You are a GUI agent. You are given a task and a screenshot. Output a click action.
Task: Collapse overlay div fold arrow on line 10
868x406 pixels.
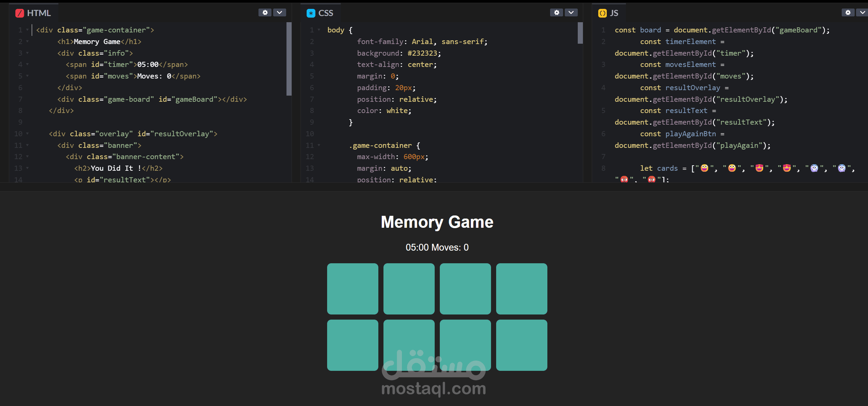click(27, 134)
